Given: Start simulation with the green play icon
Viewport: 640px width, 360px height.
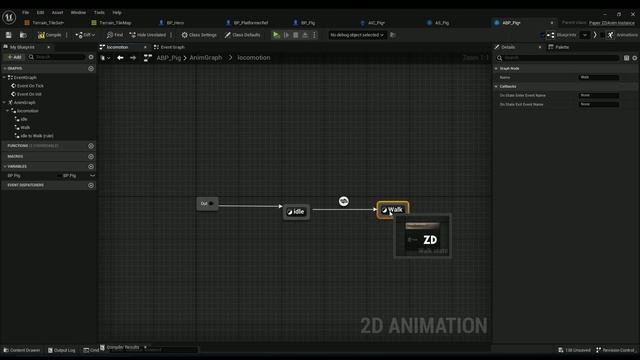Looking at the screenshot, I should tap(276, 35).
